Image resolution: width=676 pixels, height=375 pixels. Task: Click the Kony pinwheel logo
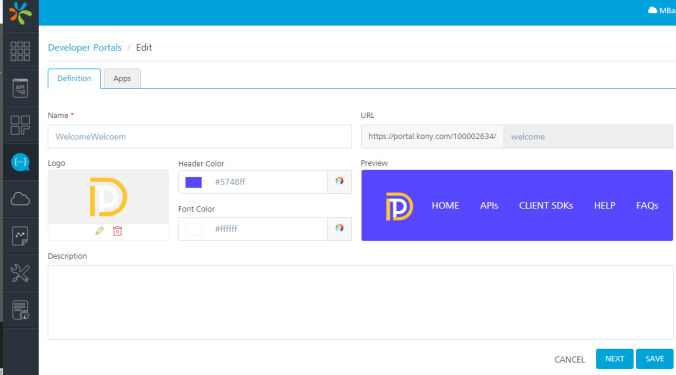pyautogui.click(x=20, y=12)
